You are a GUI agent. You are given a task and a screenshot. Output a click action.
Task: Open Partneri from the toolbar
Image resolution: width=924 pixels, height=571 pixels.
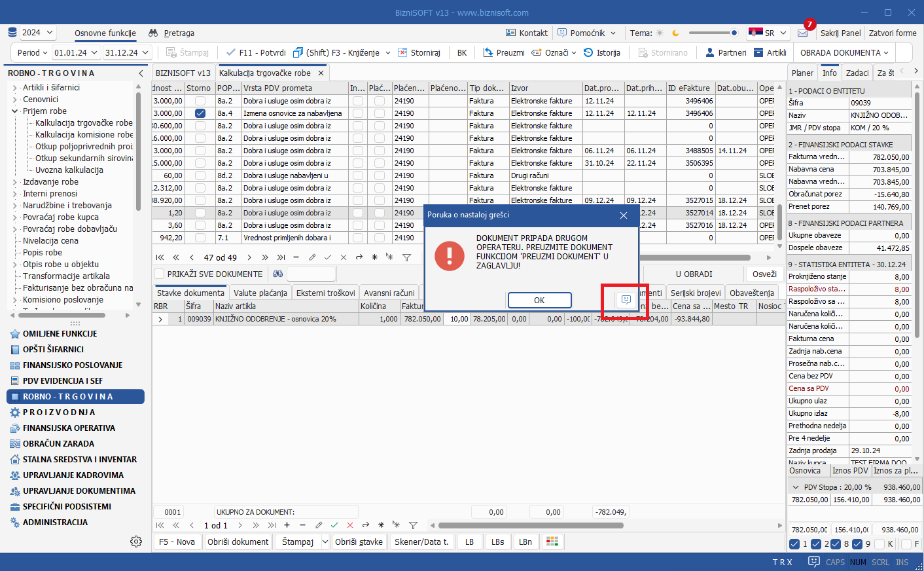(x=725, y=53)
